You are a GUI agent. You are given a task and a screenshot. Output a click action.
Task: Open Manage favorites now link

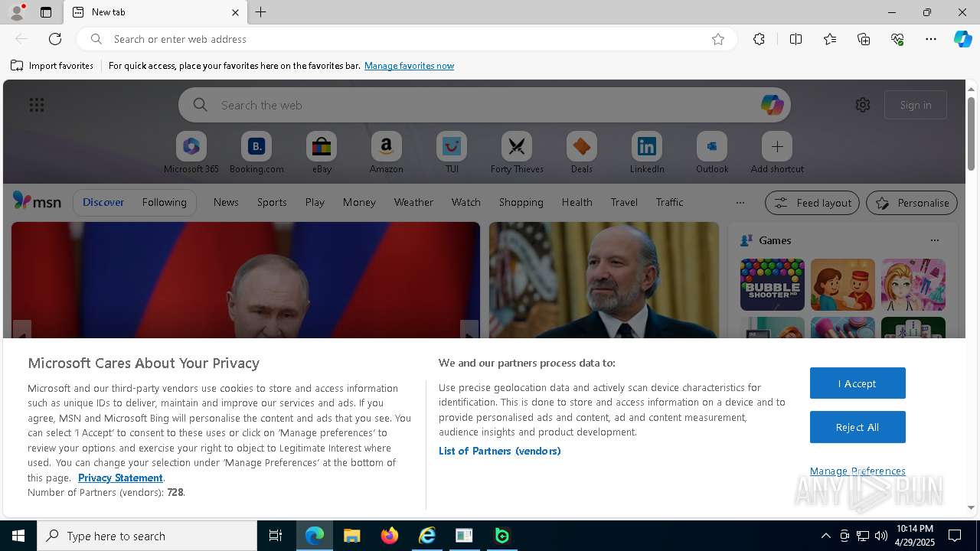[x=409, y=66]
